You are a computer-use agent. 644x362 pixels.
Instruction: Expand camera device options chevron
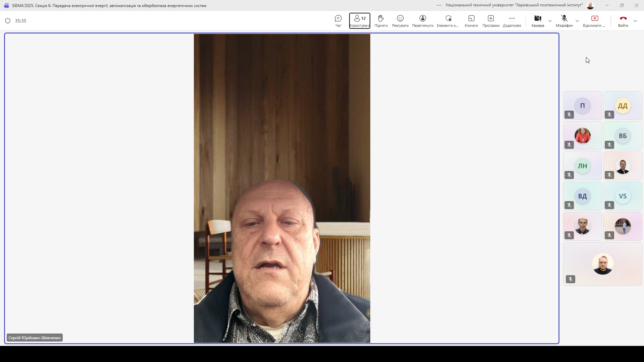tap(550, 20)
